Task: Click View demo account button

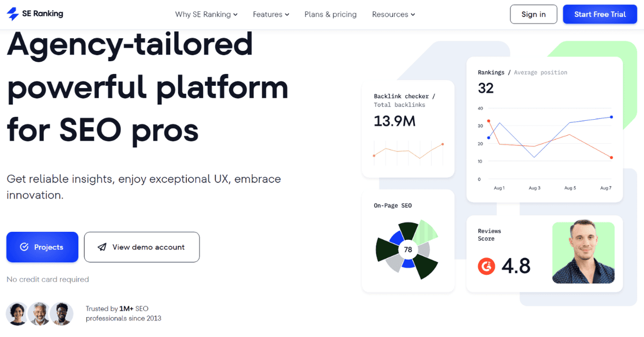Action: 142,247
